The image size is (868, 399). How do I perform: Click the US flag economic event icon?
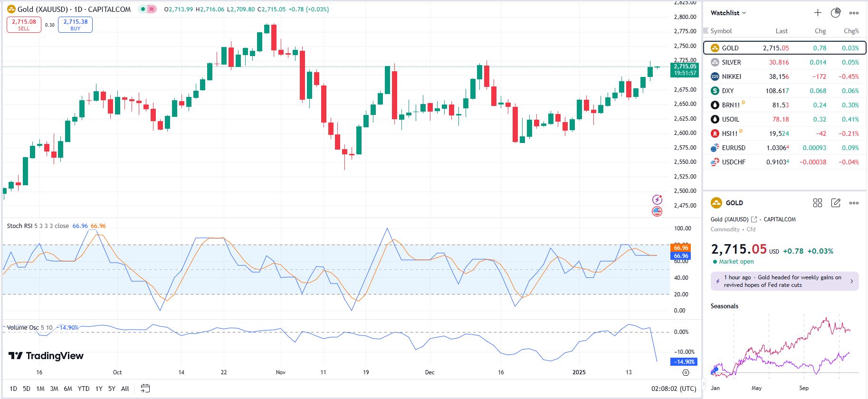click(657, 211)
